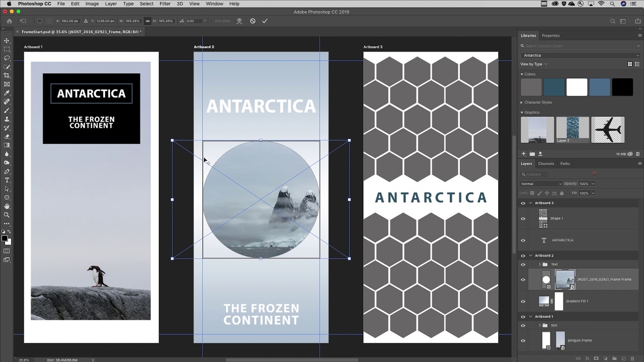
Task: Delete layer with trash icon in Layers panel
Action: [x=632, y=358]
